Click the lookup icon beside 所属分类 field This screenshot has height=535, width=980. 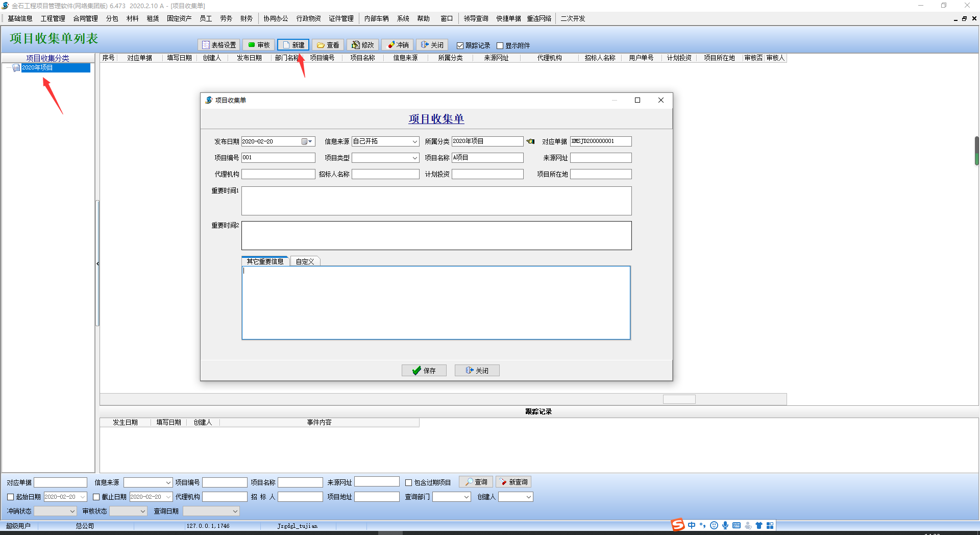click(531, 141)
